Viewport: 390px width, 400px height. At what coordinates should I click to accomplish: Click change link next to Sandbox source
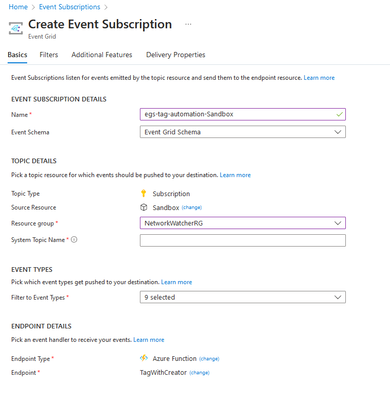(x=192, y=208)
